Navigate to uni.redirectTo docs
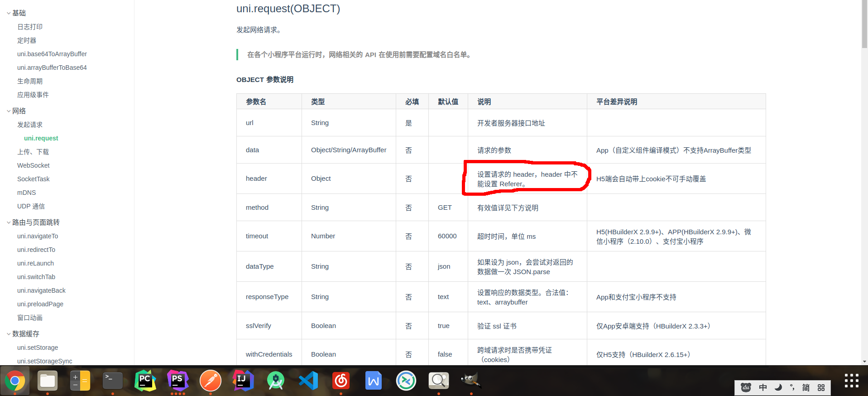Screen dimensions: 868x396 click(x=36, y=250)
